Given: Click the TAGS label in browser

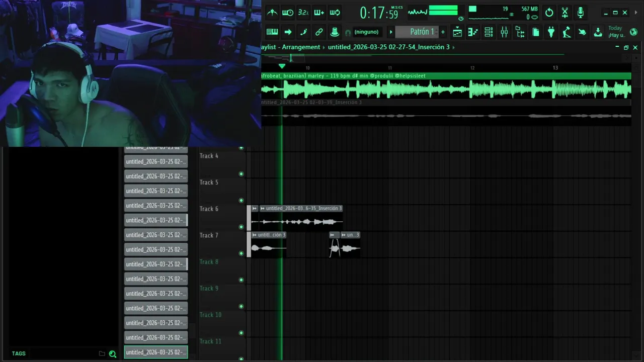Looking at the screenshot, I should tap(19, 354).
